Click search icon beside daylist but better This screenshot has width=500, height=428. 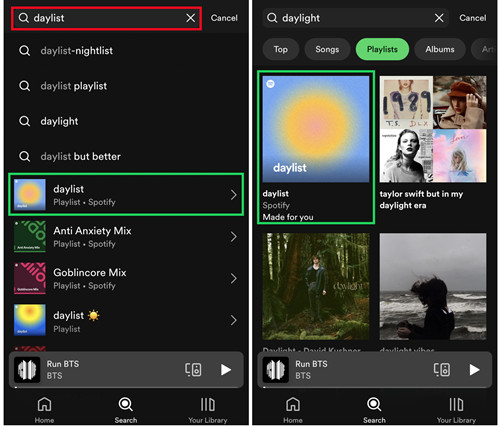pos(24,156)
